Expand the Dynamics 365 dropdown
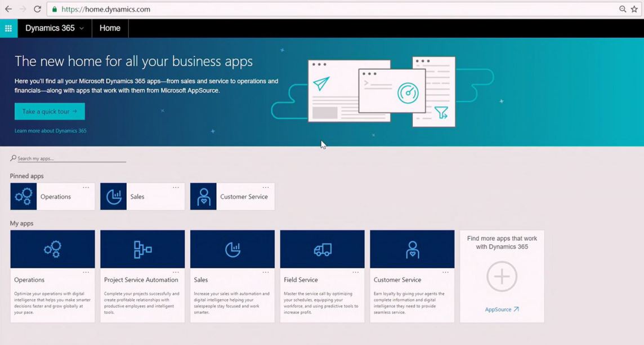 (x=82, y=28)
